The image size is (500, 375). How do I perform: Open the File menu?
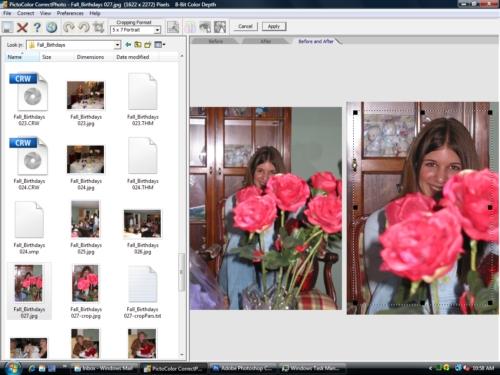click(x=7, y=13)
